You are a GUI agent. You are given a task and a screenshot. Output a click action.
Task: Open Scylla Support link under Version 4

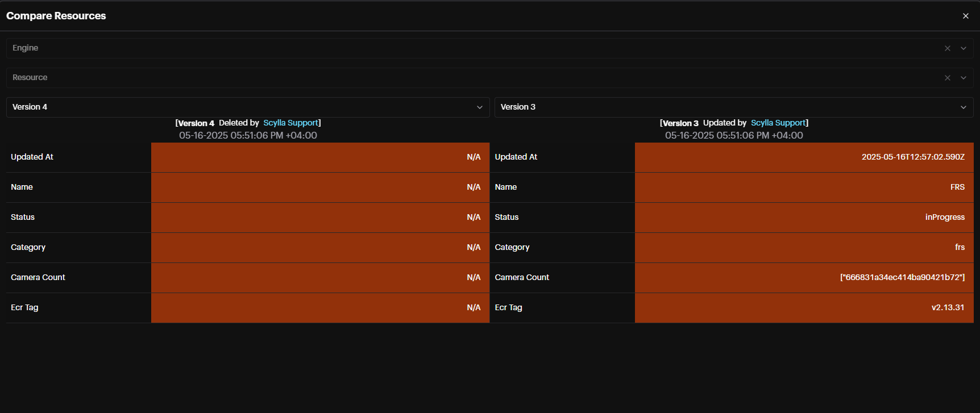click(290, 123)
